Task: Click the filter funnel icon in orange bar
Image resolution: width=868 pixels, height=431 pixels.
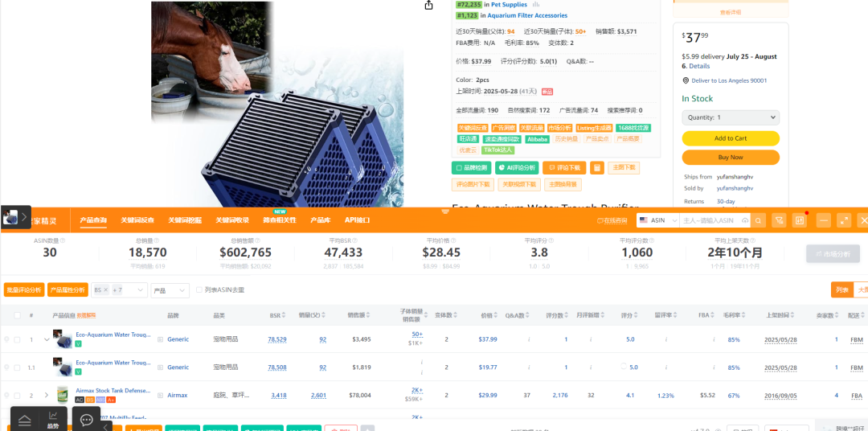Action: pyautogui.click(x=779, y=220)
